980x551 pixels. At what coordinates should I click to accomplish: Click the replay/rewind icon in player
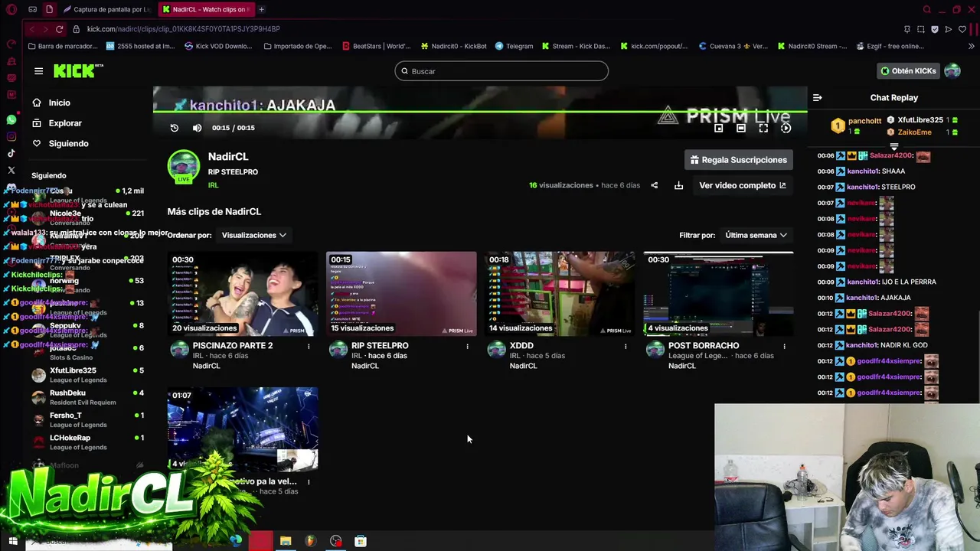coord(175,128)
